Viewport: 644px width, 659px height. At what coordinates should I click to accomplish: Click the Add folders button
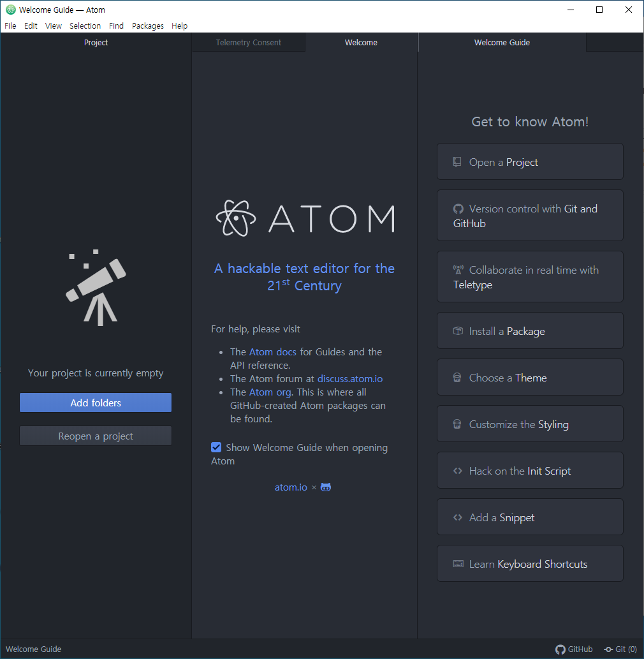(96, 403)
